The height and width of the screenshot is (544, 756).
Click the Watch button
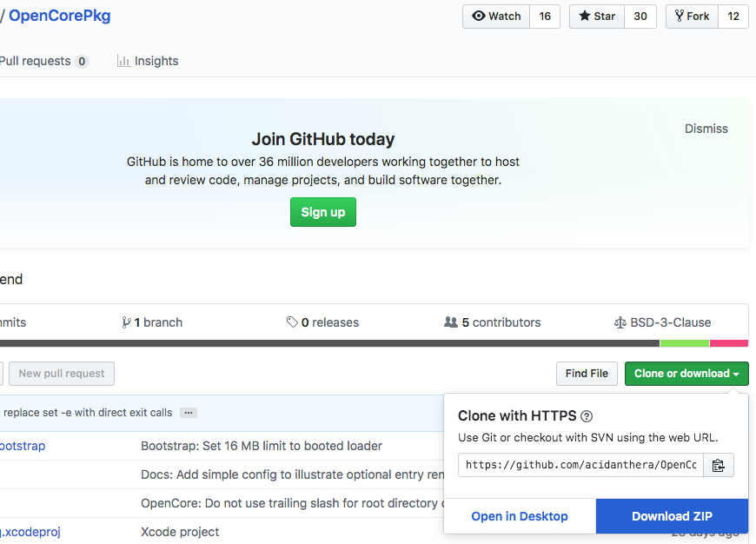point(496,17)
